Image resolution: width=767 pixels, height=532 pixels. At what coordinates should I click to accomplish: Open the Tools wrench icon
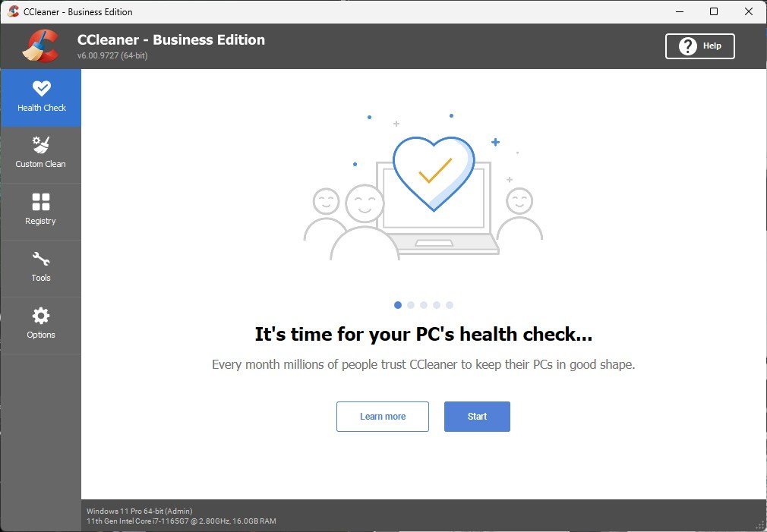(40, 259)
